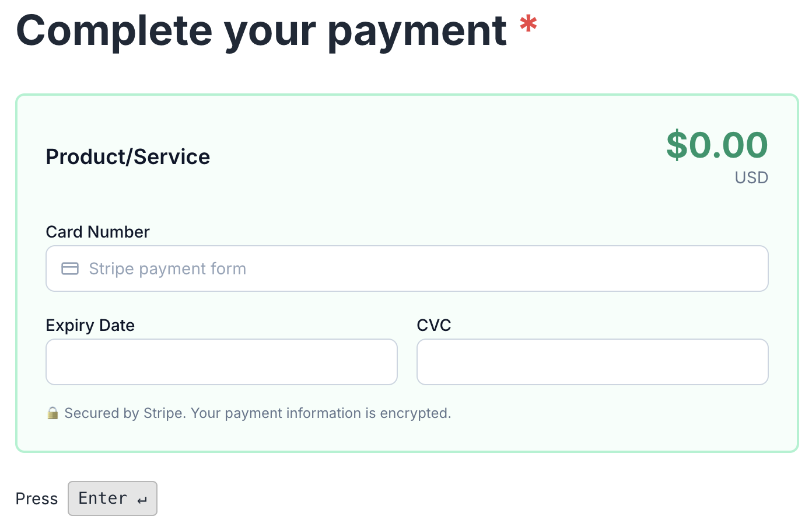This screenshot has width=812, height=530.
Task: Click the Stripe payment form placeholder text
Action: pos(167,269)
